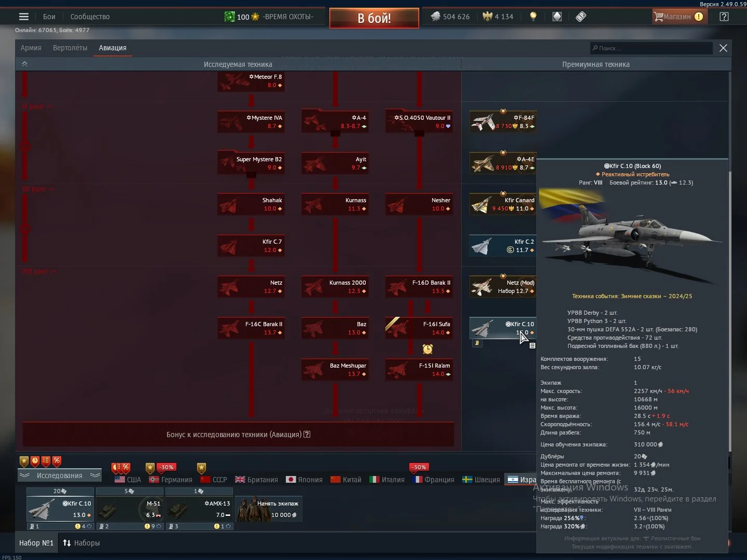
Task: Click the question mark help icon
Action: click(x=724, y=17)
